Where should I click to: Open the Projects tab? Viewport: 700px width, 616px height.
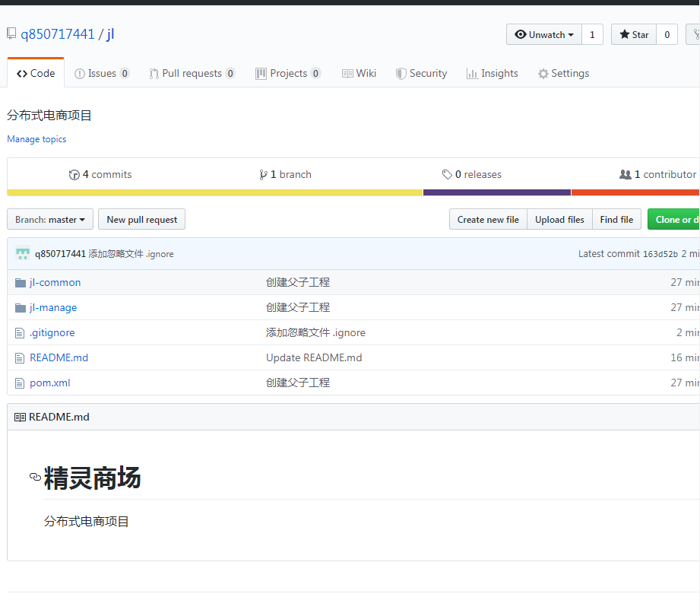[288, 73]
